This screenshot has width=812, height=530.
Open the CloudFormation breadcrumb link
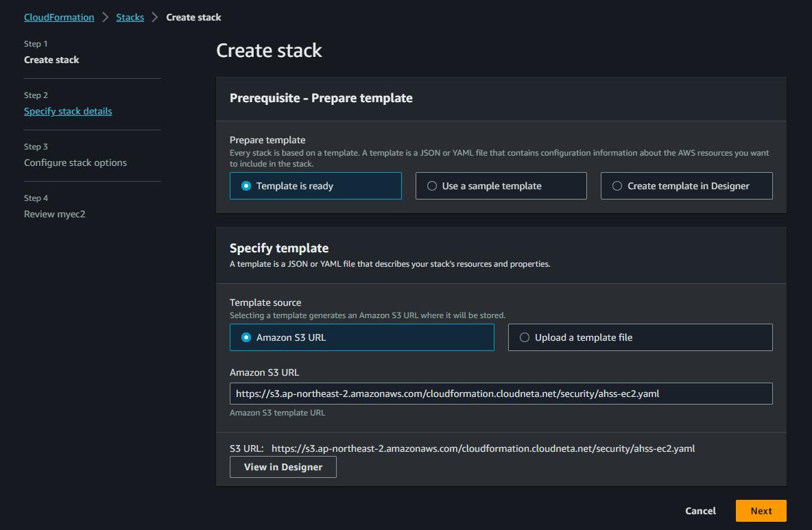point(59,17)
